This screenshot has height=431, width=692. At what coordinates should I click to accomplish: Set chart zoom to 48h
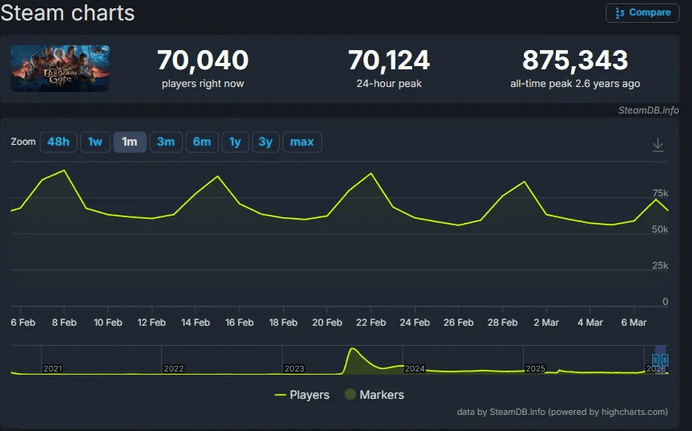click(x=58, y=142)
